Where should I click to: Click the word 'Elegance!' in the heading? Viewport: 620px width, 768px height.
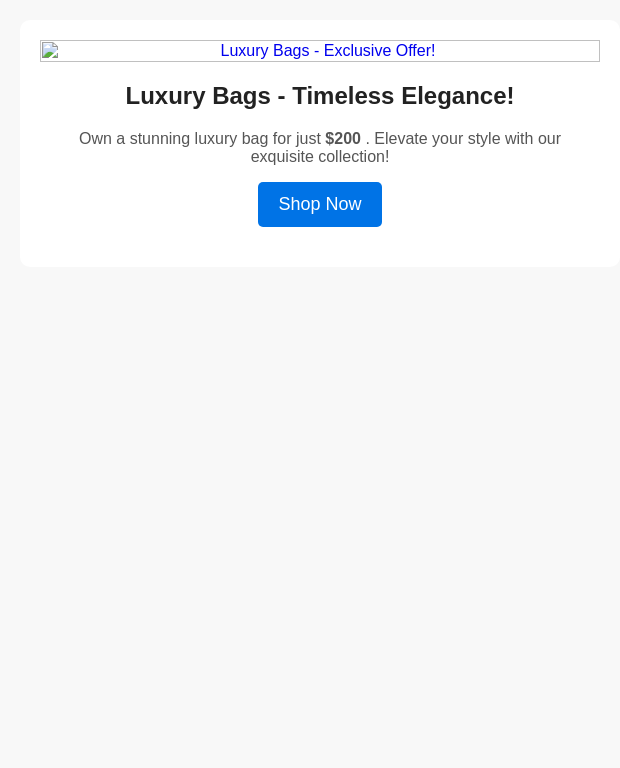click(x=458, y=96)
